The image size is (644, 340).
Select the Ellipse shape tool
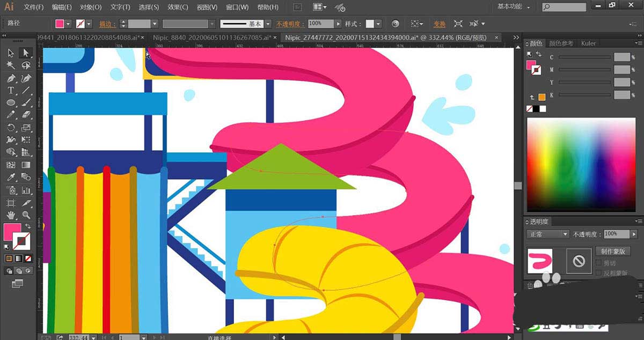(11, 102)
